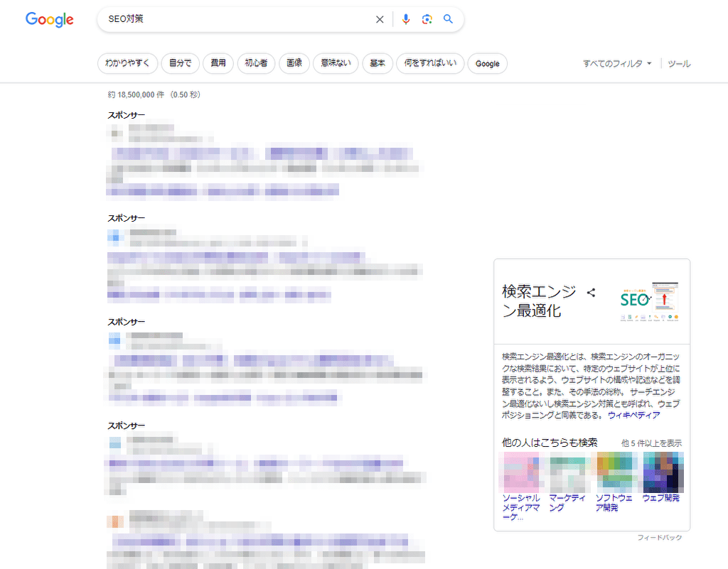
Task: Click into the SEO対策 search field
Action: tap(235, 20)
